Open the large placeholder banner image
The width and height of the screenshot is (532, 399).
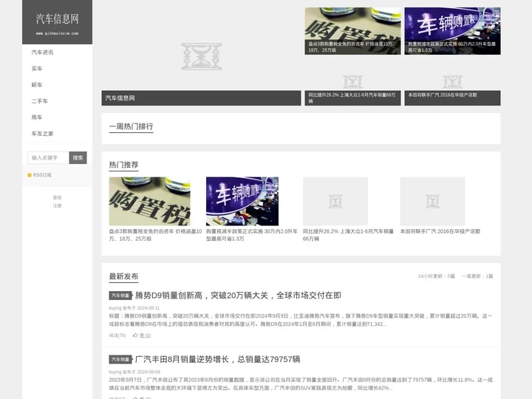[201, 56]
